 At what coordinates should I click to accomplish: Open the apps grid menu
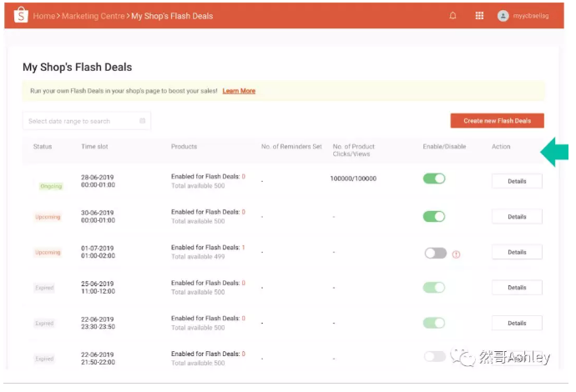point(479,16)
